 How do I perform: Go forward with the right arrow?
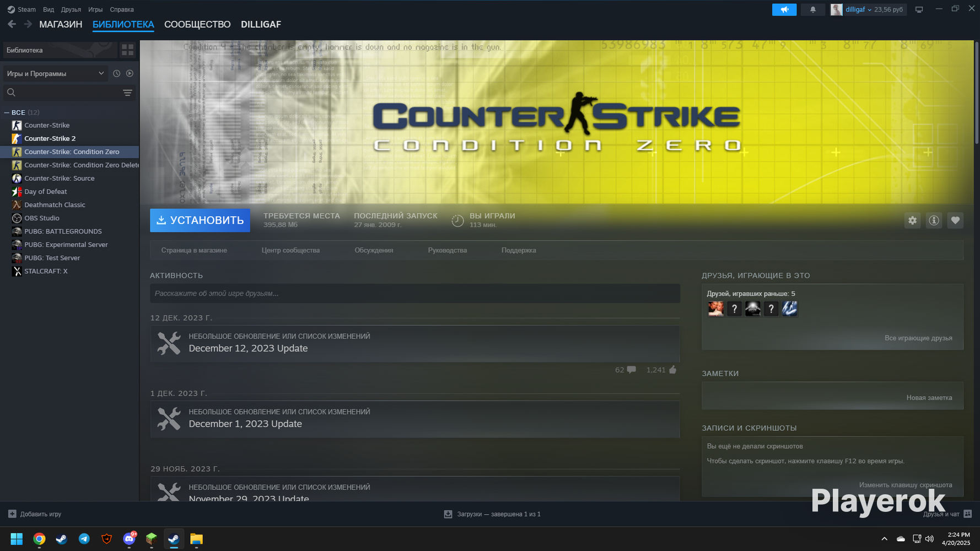click(x=28, y=24)
